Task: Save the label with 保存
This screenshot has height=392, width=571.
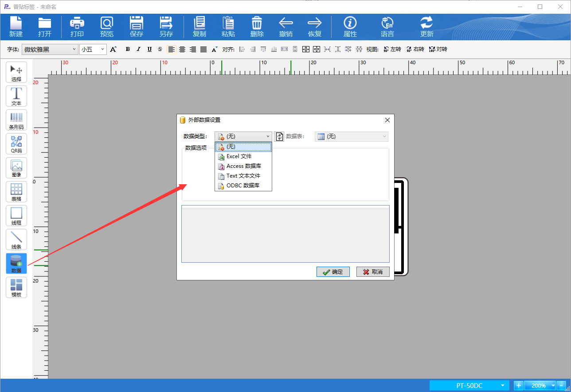Action: coord(137,27)
